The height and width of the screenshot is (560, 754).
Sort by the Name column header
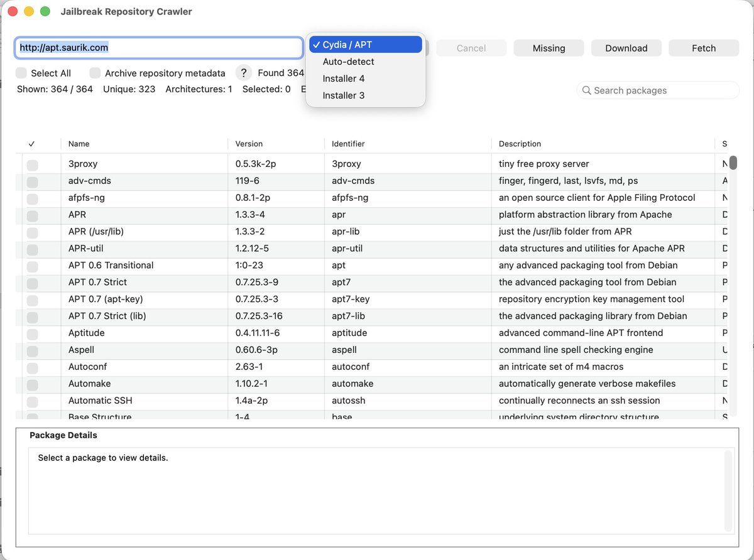pyautogui.click(x=144, y=144)
